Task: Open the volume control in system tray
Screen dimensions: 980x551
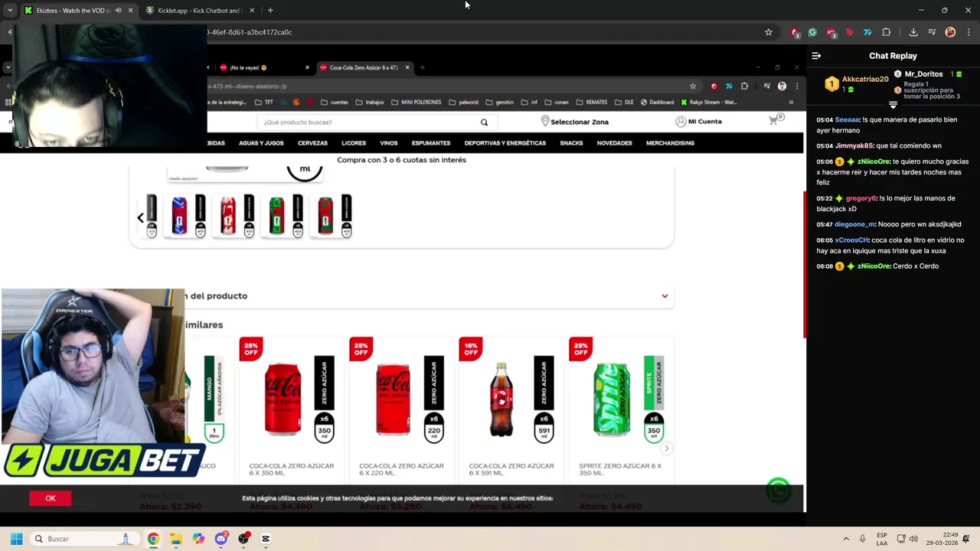Action: [913, 539]
